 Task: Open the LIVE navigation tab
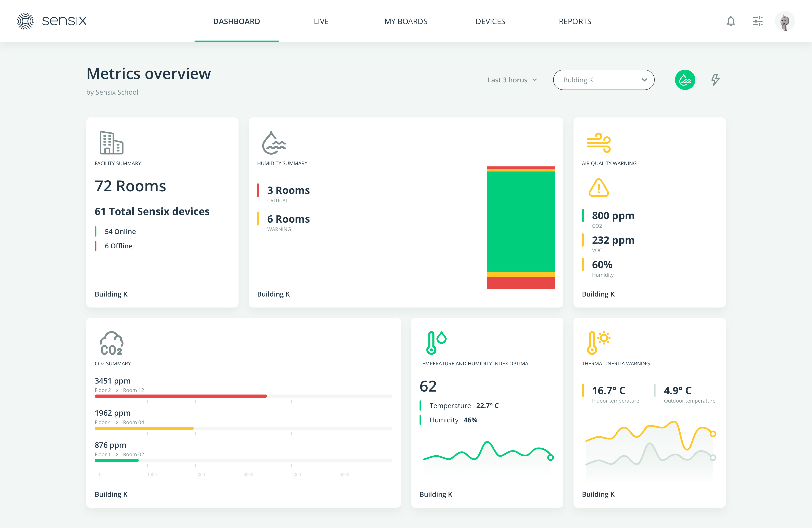[x=321, y=21]
